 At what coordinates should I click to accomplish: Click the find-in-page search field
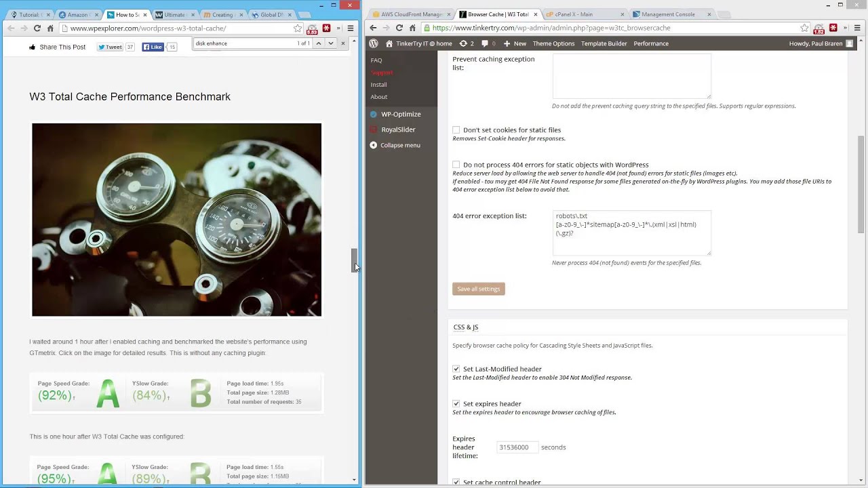coord(243,43)
